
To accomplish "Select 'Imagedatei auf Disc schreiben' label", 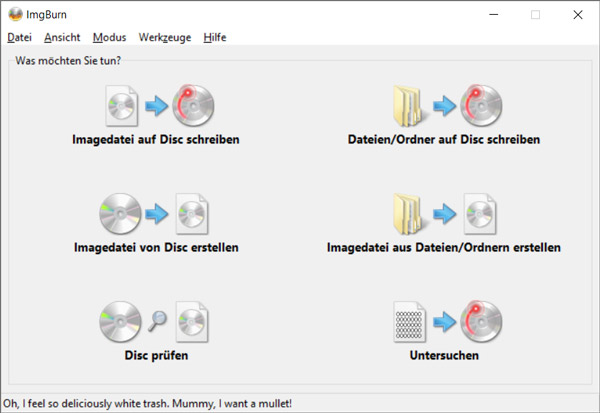I will (x=156, y=139).
